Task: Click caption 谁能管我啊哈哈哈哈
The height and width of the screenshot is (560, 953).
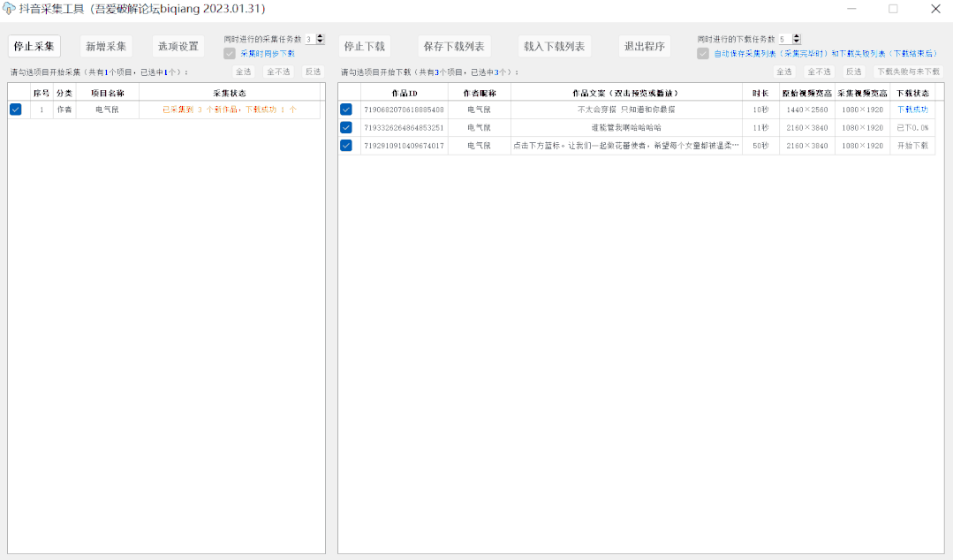Action: pyautogui.click(x=626, y=128)
